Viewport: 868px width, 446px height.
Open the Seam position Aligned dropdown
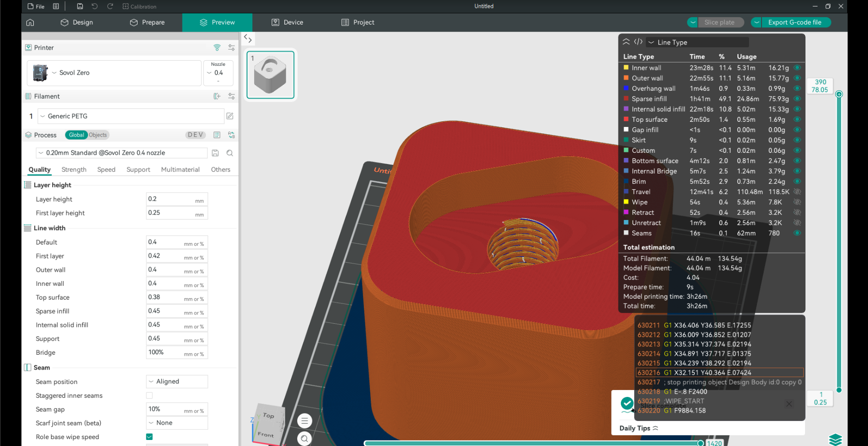pos(177,382)
